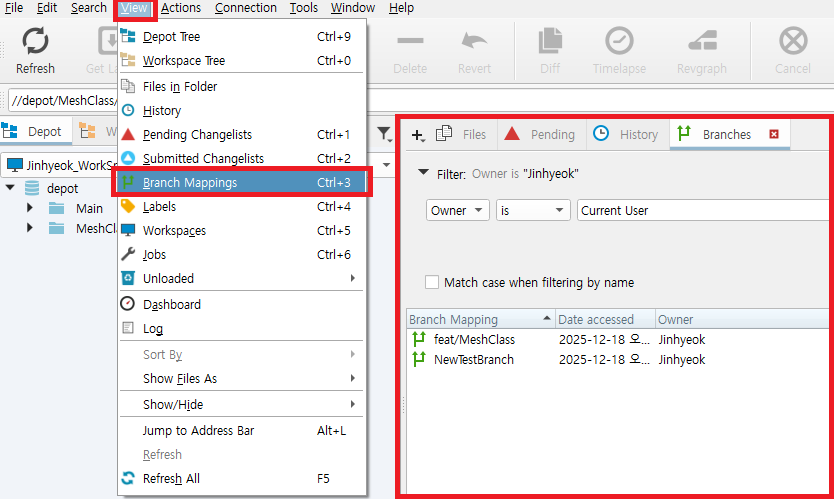
Task: Open the File menu
Action: tap(14, 8)
